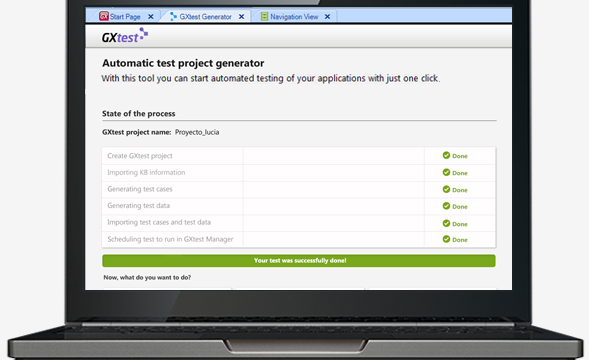Viewport: 589px width, 360px height.
Task: Click the 'GXtest project name:' label
Action: tap(136, 132)
